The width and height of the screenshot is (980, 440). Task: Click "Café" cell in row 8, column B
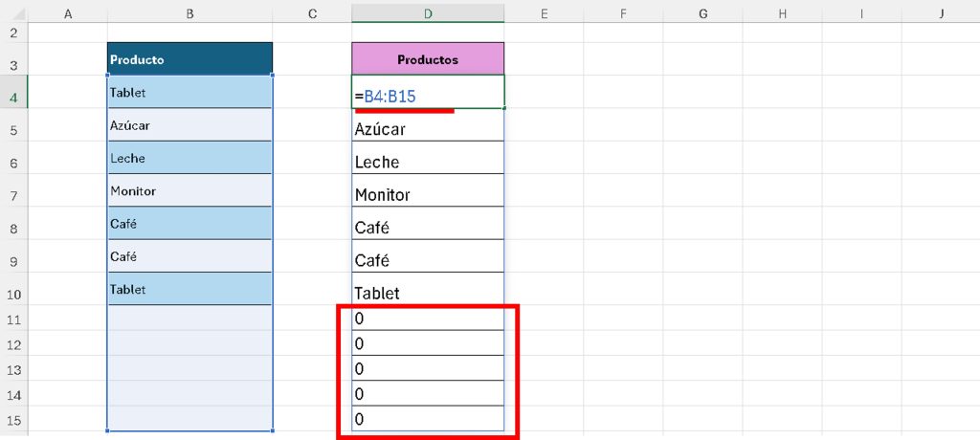tap(189, 223)
